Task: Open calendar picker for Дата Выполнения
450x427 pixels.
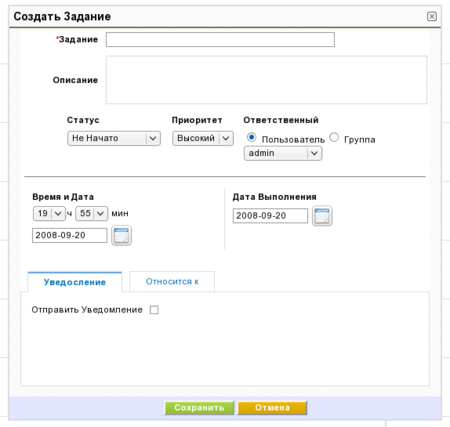Action: point(322,216)
